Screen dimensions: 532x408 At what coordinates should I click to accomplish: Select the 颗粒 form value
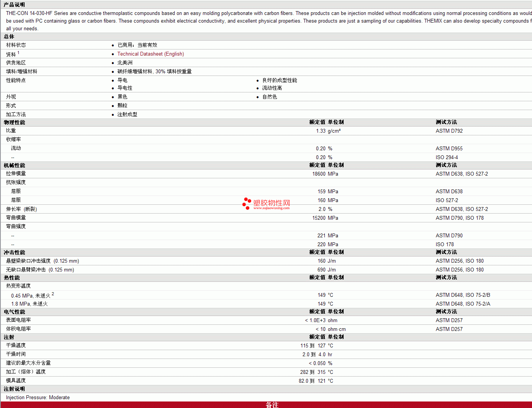click(122, 106)
